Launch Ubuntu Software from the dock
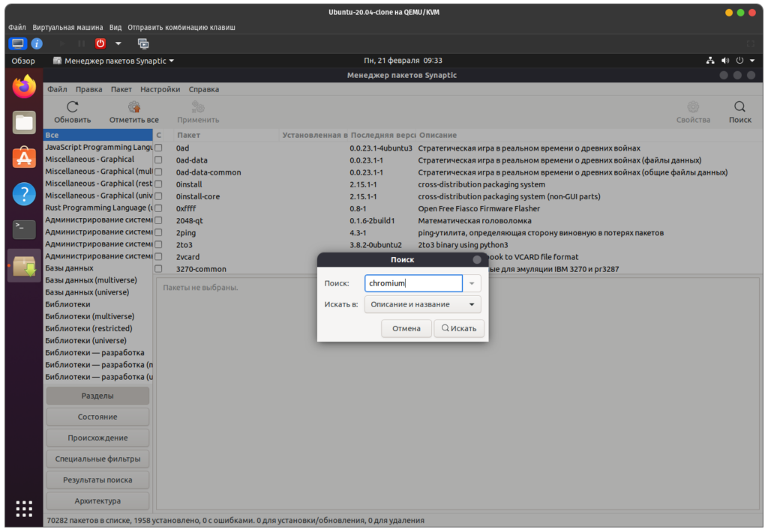This screenshot has width=768, height=532. pos(24,158)
